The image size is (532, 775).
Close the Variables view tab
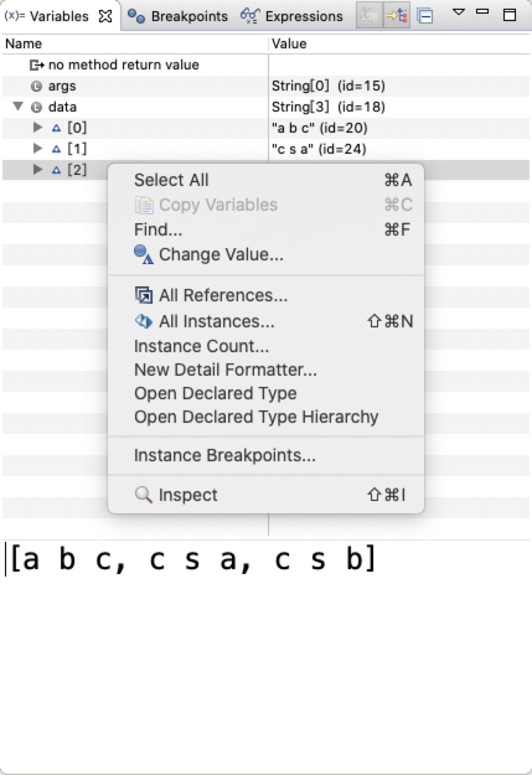pos(105,16)
